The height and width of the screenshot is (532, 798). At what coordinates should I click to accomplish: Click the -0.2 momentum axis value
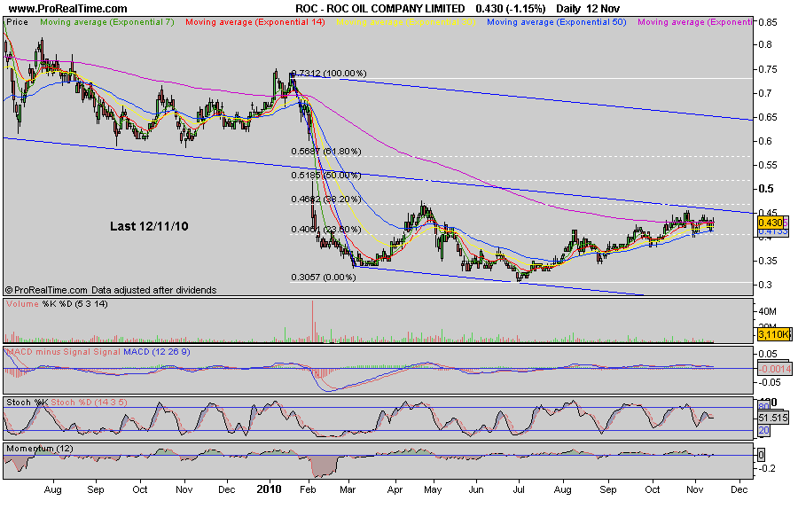pos(767,468)
